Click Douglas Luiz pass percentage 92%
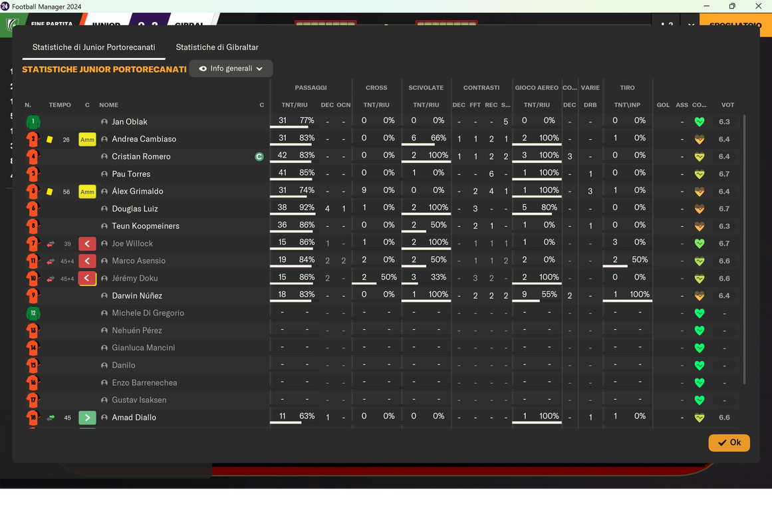This screenshot has width=772, height=532. pyautogui.click(x=307, y=207)
